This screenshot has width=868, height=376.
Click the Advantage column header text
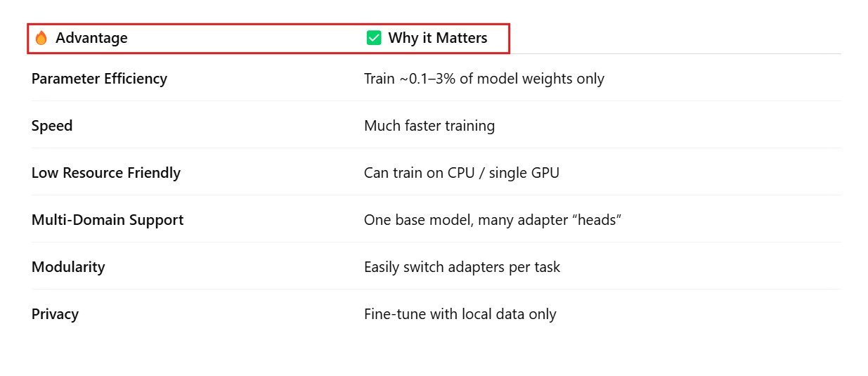pyautogui.click(x=91, y=38)
